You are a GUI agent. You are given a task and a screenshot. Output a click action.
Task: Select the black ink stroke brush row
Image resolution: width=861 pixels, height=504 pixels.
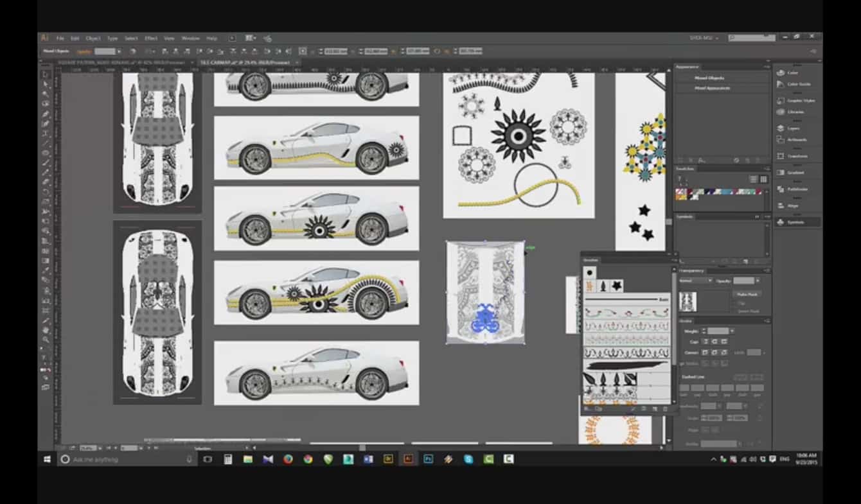click(626, 365)
